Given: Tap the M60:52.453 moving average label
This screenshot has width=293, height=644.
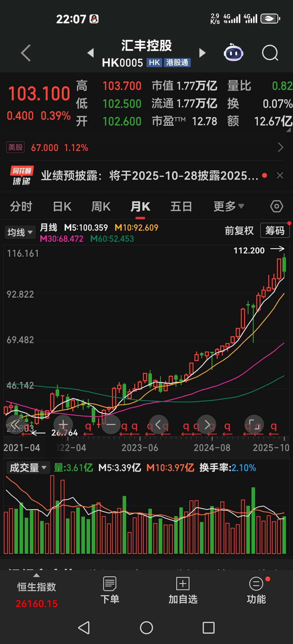Looking at the screenshot, I should click(112, 239).
